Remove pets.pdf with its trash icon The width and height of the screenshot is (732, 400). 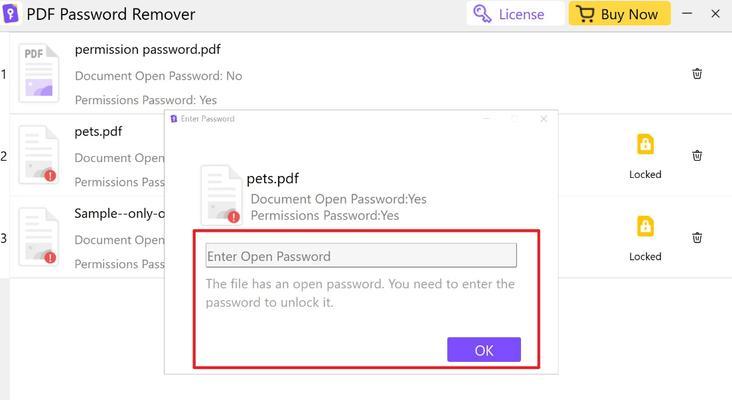pyautogui.click(x=697, y=155)
